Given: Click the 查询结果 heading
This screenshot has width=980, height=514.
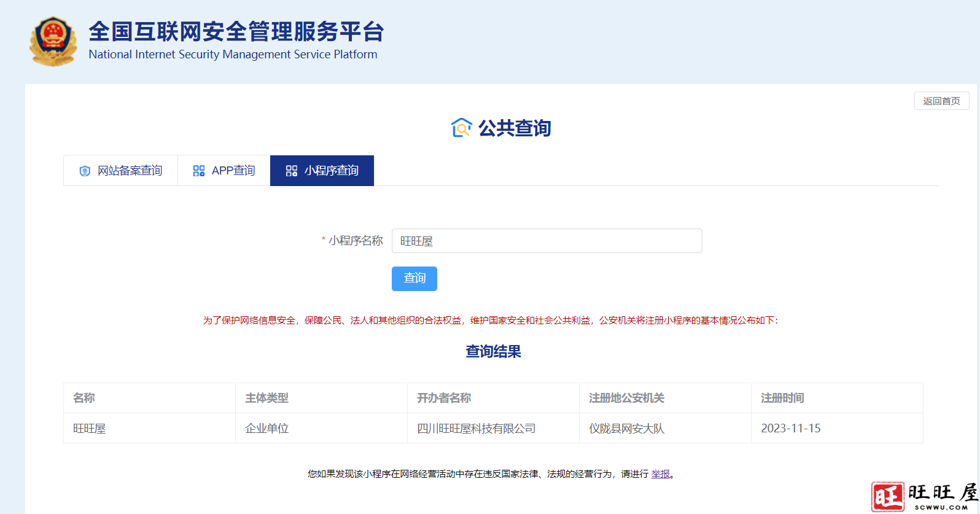Looking at the screenshot, I should [x=493, y=351].
